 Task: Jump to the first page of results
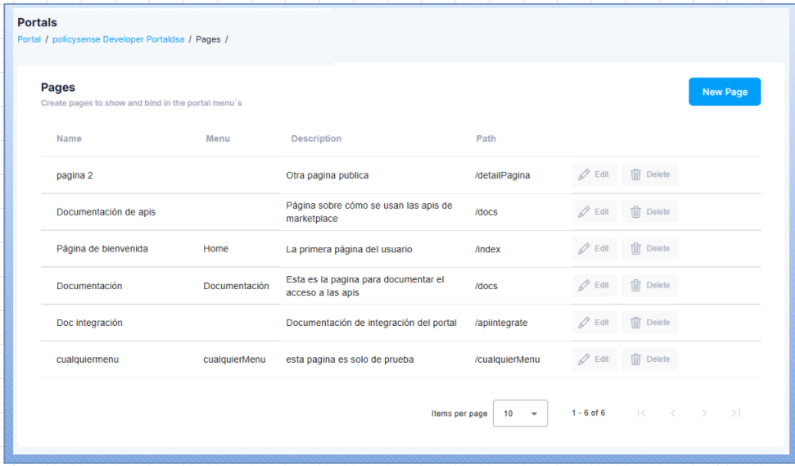tap(641, 413)
